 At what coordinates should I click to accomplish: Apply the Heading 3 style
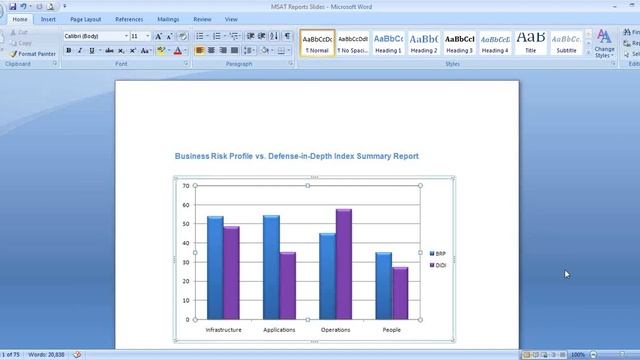click(460, 43)
